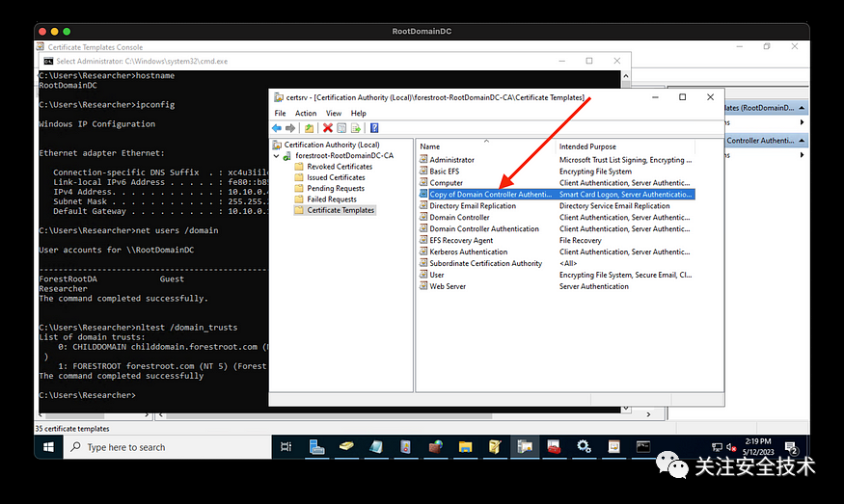Select the Kerberos Authentication template
The height and width of the screenshot is (504, 844).
coord(469,252)
